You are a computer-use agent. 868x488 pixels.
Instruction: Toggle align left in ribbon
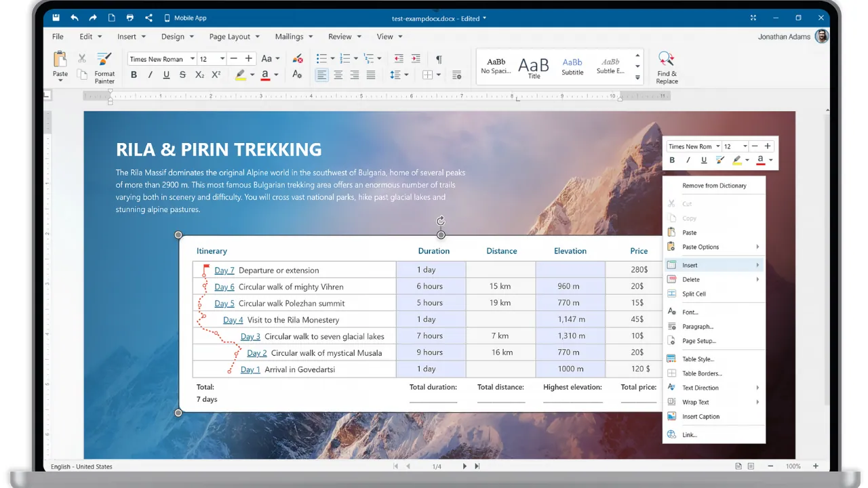pos(321,75)
